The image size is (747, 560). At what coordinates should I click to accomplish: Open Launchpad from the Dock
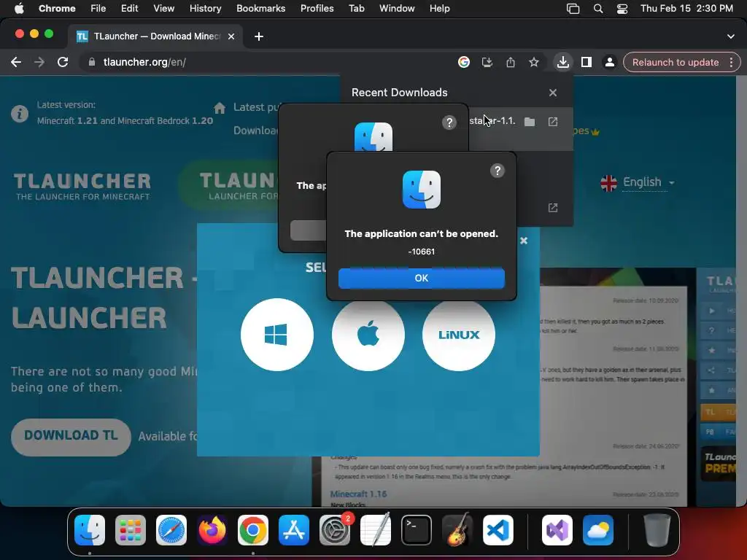coord(131,530)
